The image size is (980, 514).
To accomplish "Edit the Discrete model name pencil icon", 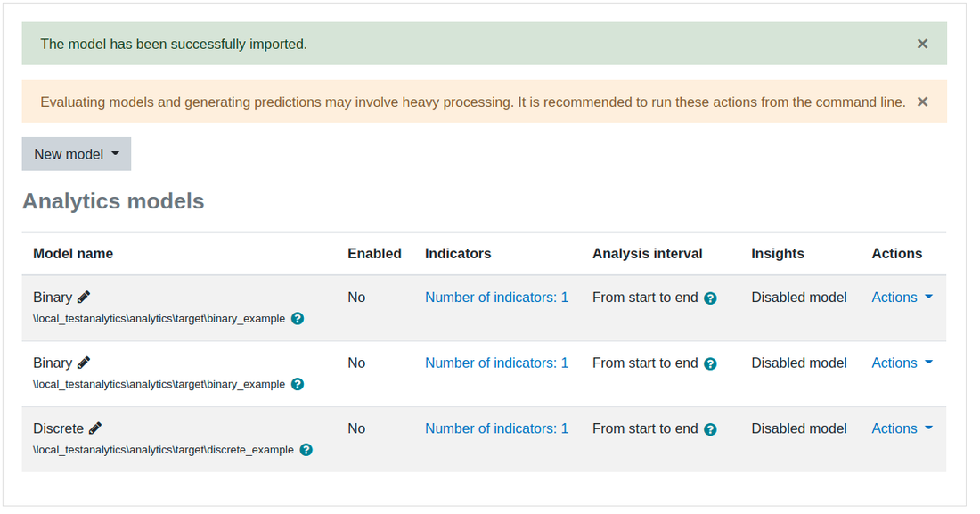I will [95, 428].
